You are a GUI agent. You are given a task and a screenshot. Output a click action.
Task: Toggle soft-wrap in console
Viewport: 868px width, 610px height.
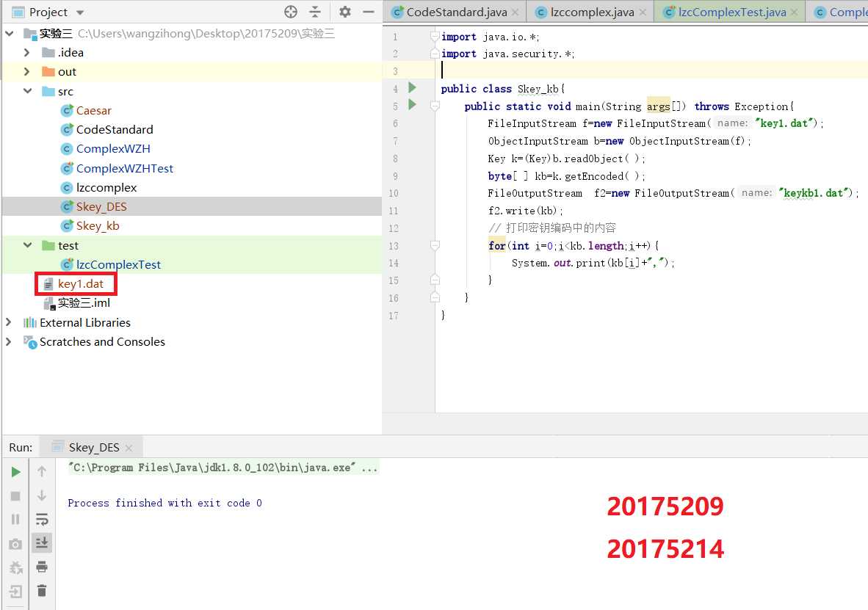[42, 519]
